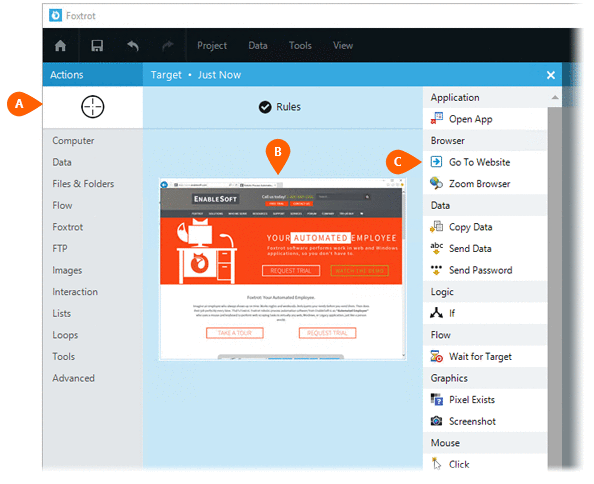Open the View menu
Image resolution: width=594 pixels, height=484 pixels.
(343, 45)
